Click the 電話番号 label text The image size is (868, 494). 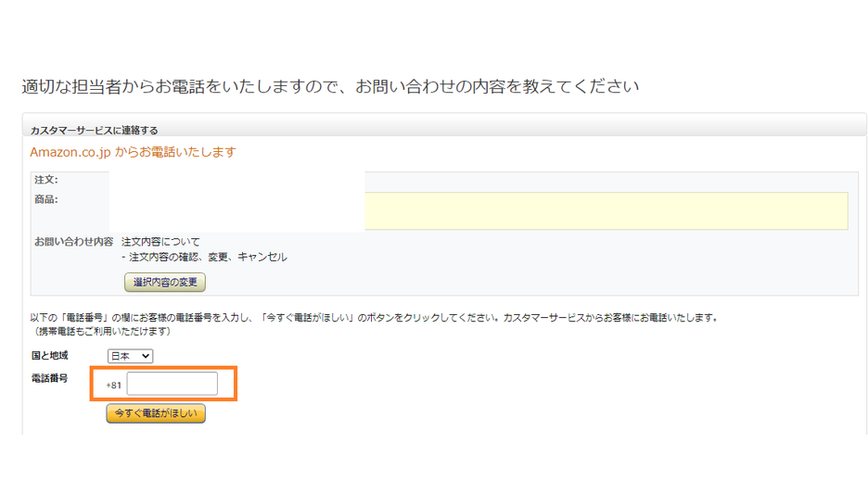49,378
